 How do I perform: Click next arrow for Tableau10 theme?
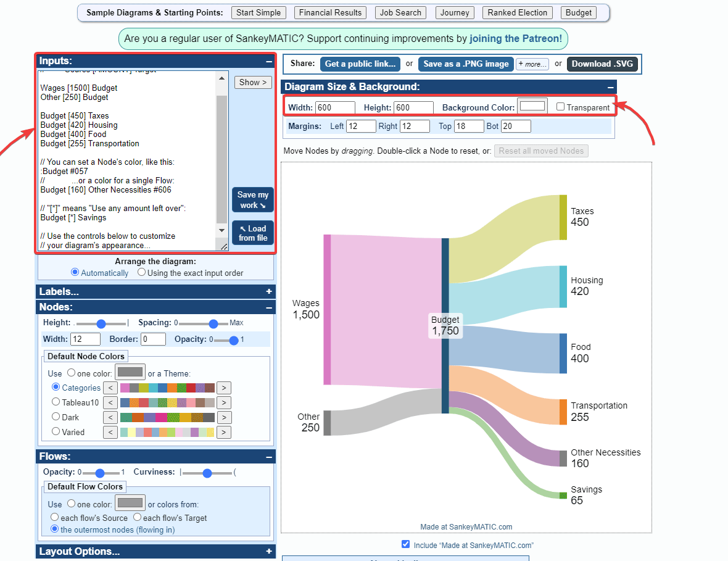pos(224,402)
